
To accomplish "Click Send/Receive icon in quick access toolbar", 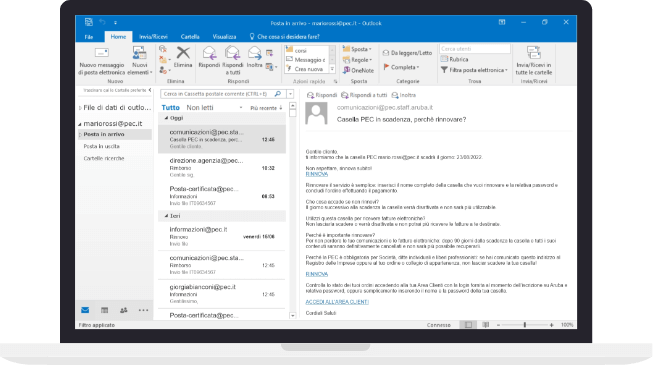I will [88, 22].
